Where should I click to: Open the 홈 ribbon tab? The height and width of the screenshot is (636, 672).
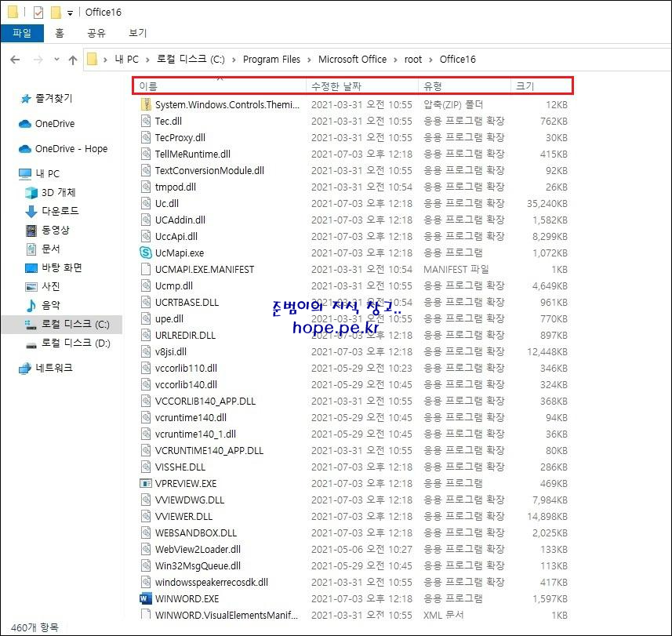59,33
